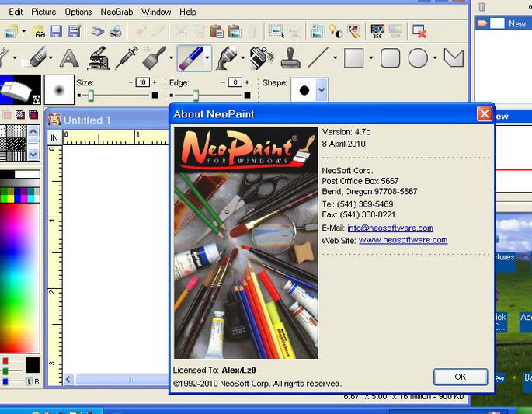
Task: Expand the Paintbrush tool dropdown arrow
Action: click(x=171, y=58)
